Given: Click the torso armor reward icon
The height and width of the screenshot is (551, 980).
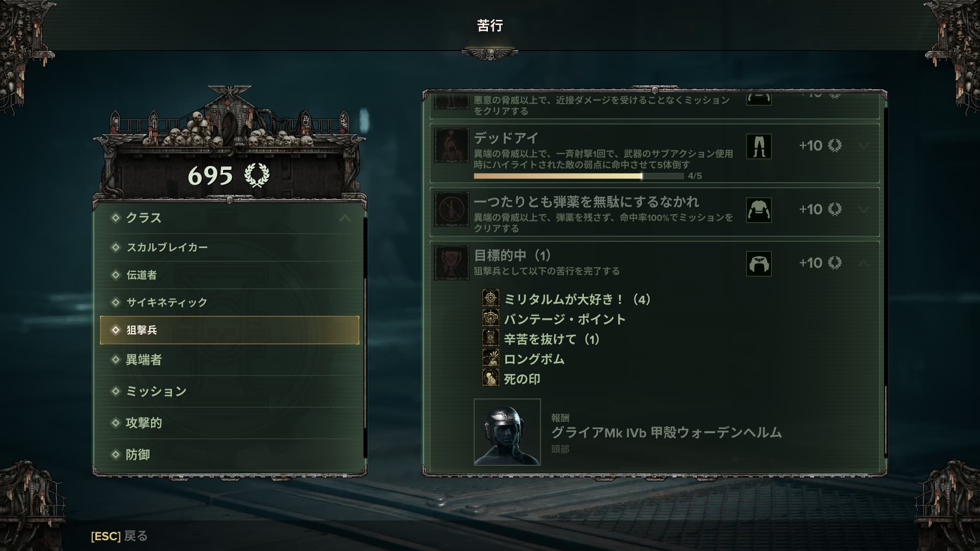Looking at the screenshot, I should click(x=758, y=210).
